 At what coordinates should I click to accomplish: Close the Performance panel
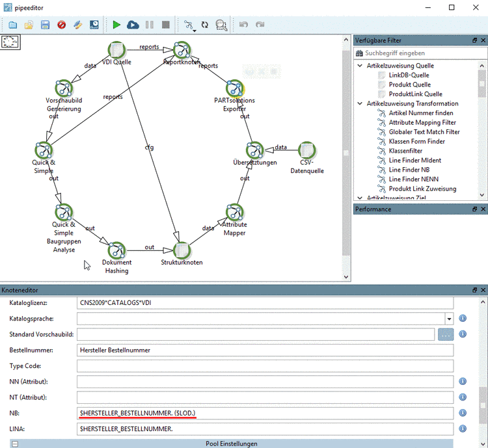point(483,209)
